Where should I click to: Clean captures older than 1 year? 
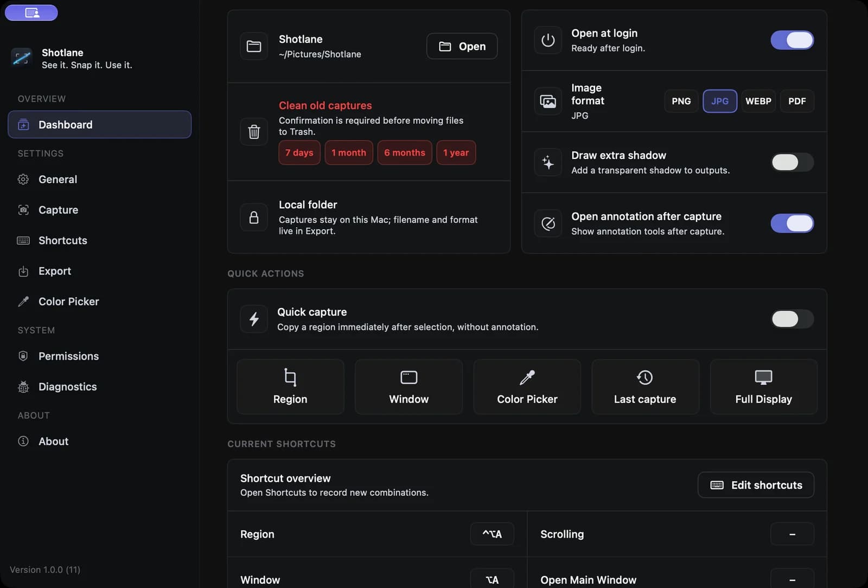pos(456,152)
